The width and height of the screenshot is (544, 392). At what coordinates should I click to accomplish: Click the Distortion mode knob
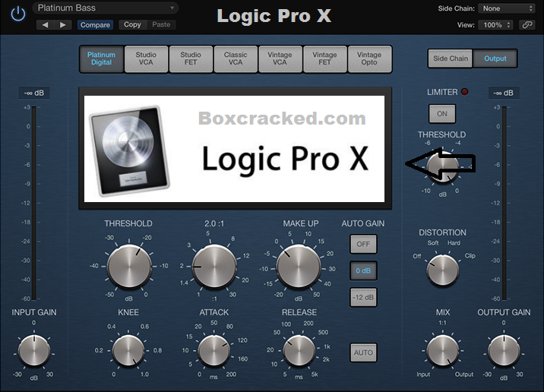tap(442, 270)
